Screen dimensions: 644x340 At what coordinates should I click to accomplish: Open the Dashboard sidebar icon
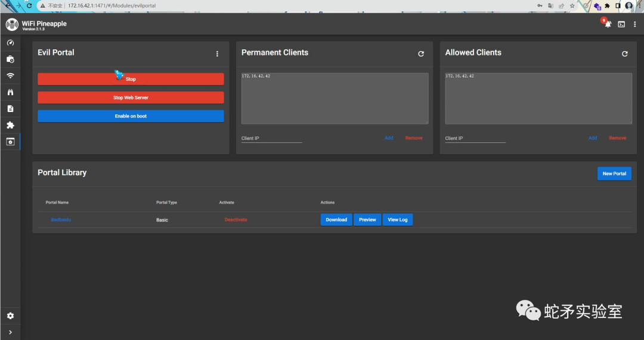pos(10,43)
